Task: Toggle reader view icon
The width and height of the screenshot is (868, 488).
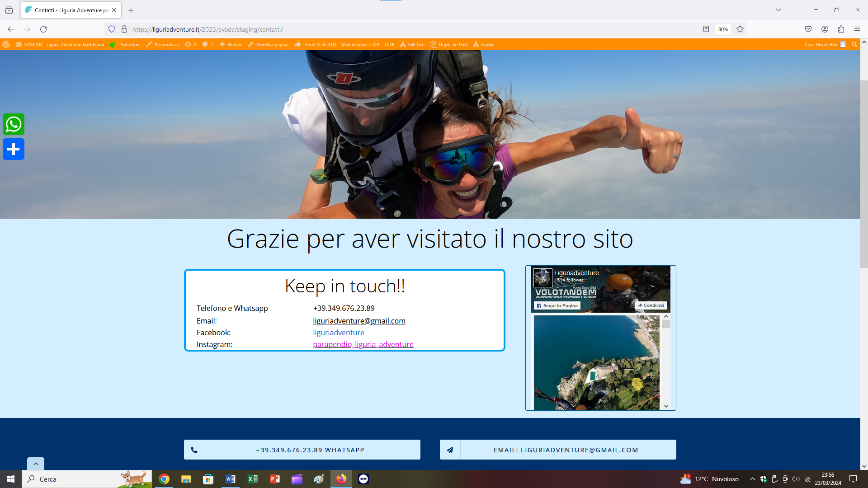Action: pyautogui.click(x=706, y=29)
